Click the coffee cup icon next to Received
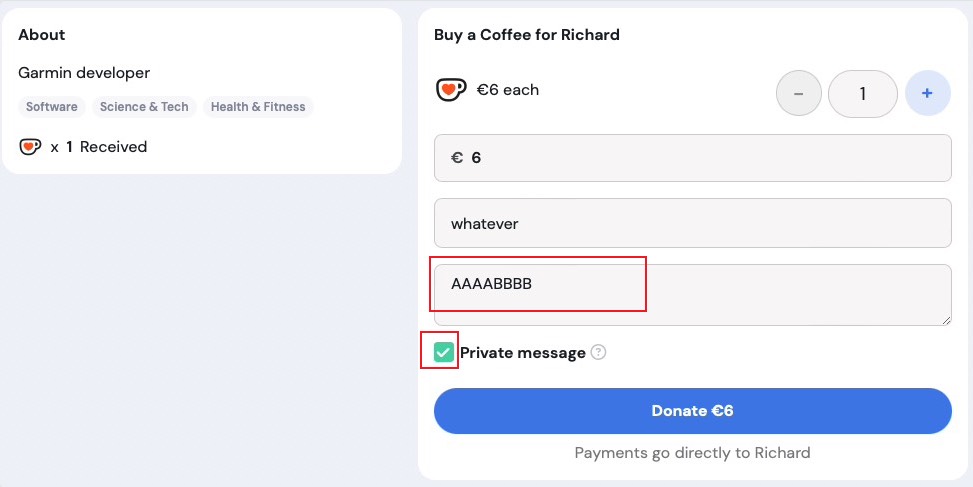 coord(30,147)
